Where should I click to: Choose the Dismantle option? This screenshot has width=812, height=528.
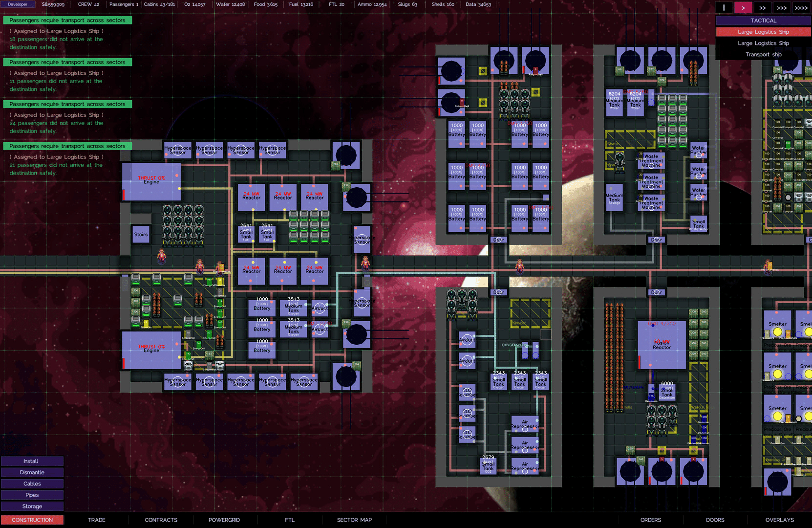(32, 472)
